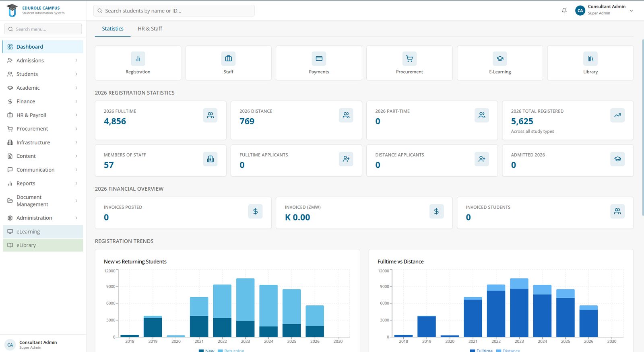Viewport: 644px width, 352px height.
Task: Click the Finance sidebar label
Action: tap(26, 102)
